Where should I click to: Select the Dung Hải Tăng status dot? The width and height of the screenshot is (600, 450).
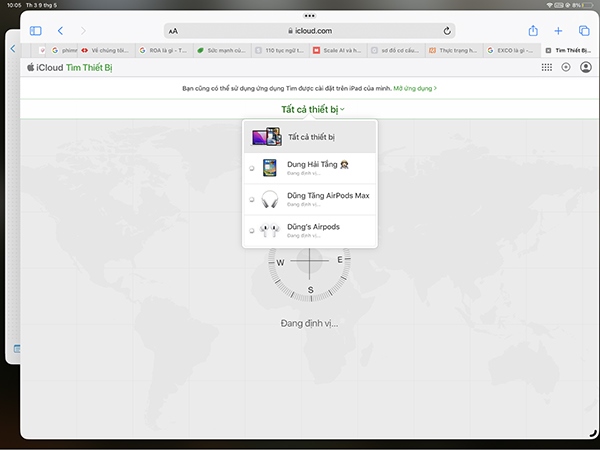pos(252,169)
